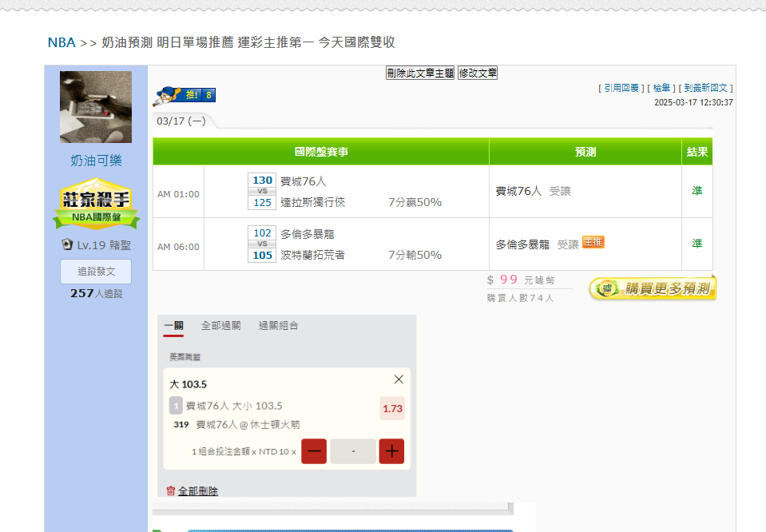Click the 1.73 odds box
The height and width of the screenshot is (532, 766).
[x=393, y=408]
